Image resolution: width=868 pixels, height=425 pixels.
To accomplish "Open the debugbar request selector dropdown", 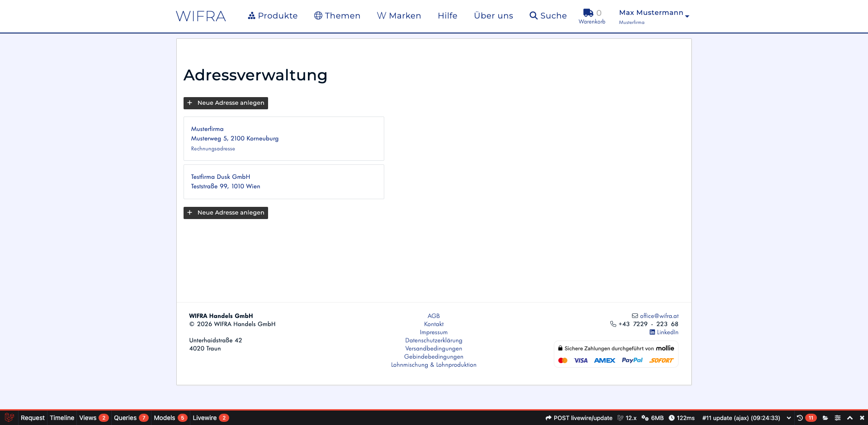I will click(x=789, y=418).
